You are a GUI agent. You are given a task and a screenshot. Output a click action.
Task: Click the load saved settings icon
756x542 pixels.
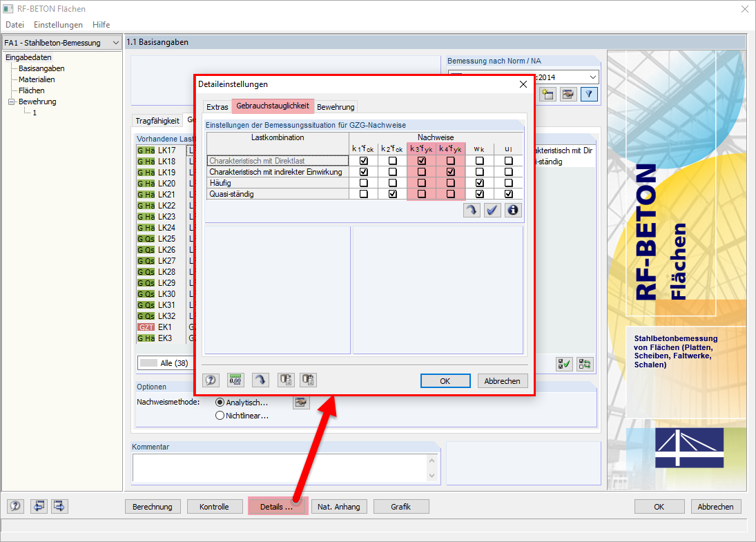tap(286, 380)
